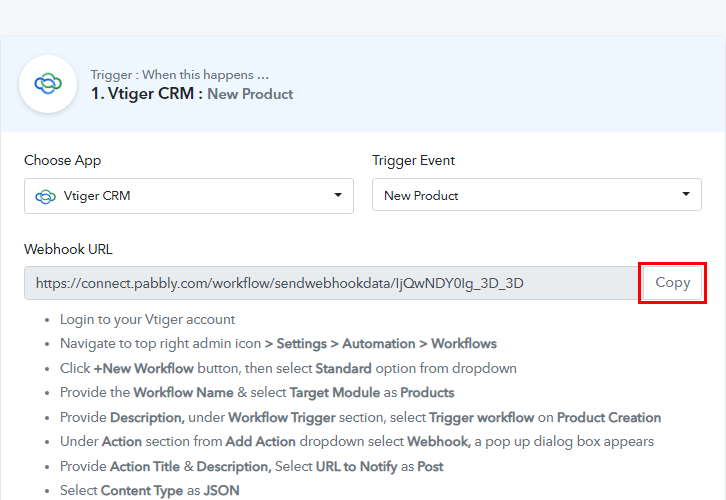Screen dimensions: 726x500
Task: Click the 'Provide the Workflow Name' instruction line
Action: point(257,393)
